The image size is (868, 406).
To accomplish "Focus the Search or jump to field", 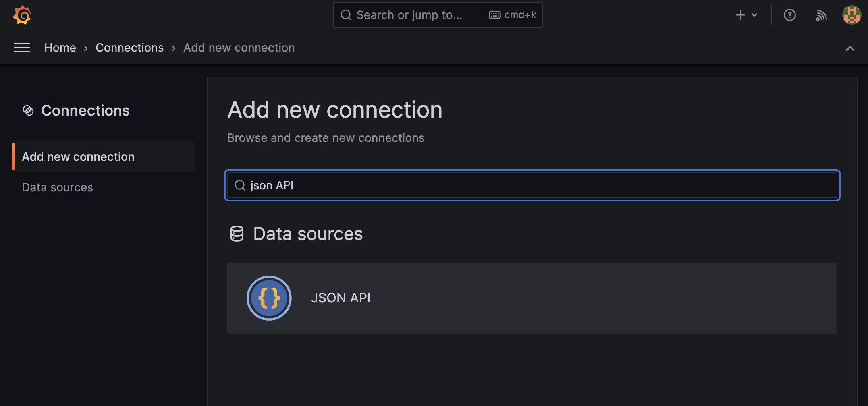I will tap(438, 15).
